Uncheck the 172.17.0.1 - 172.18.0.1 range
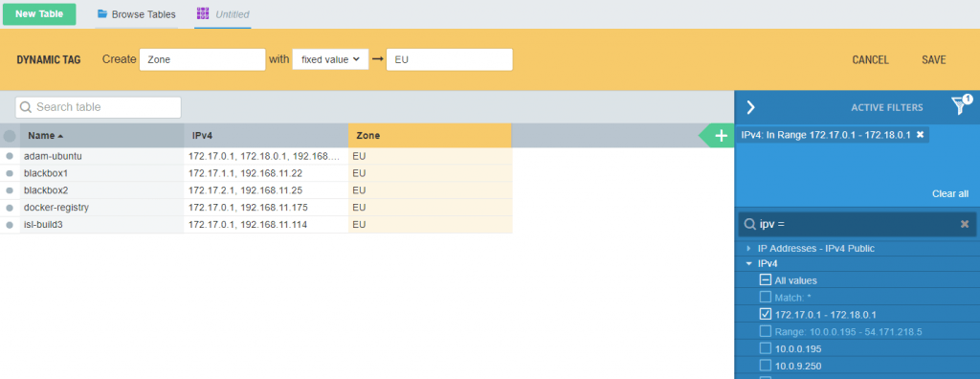980x379 pixels. click(766, 314)
